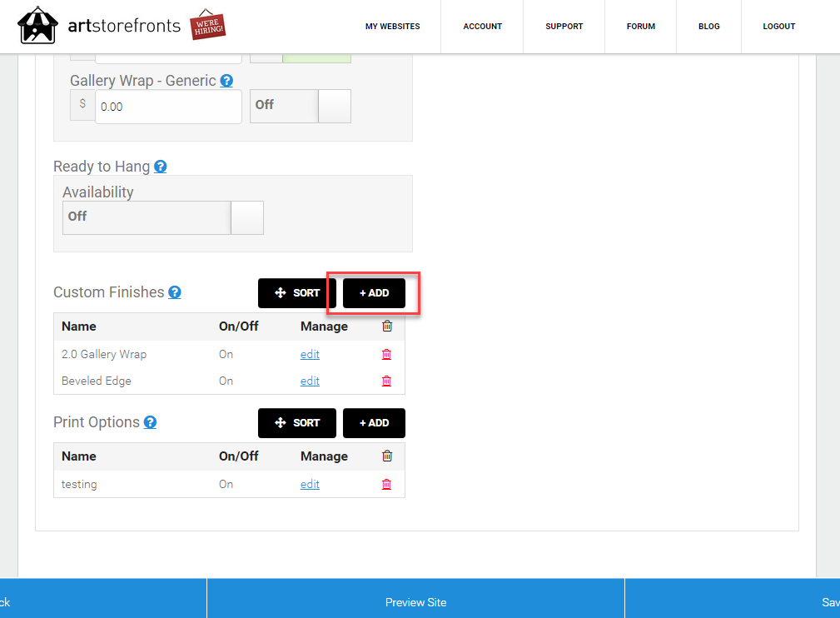Viewport: 840px width, 618px height.
Task: Open the Support page
Action: click(x=564, y=27)
